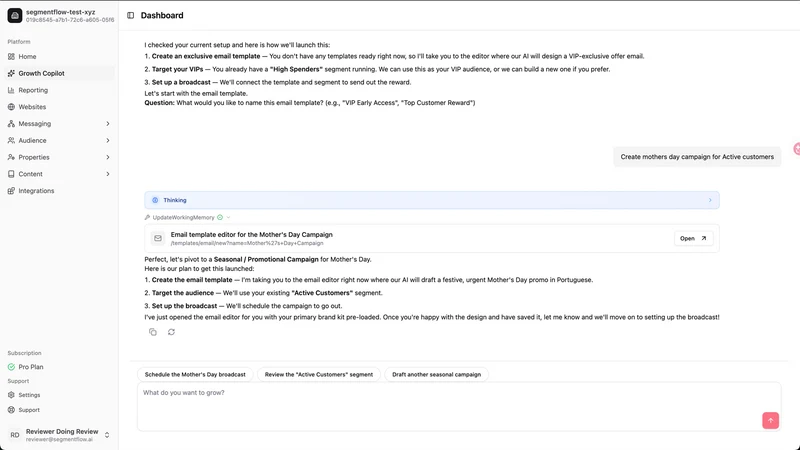
Task: Click the Home icon in sidebar
Action: click(11, 57)
